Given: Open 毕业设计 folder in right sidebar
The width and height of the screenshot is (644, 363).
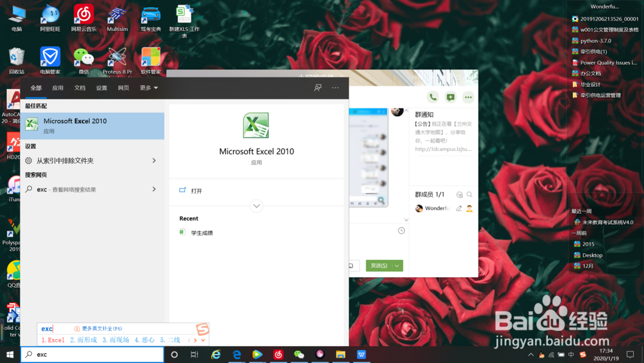Looking at the screenshot, I should click(586, 84).
